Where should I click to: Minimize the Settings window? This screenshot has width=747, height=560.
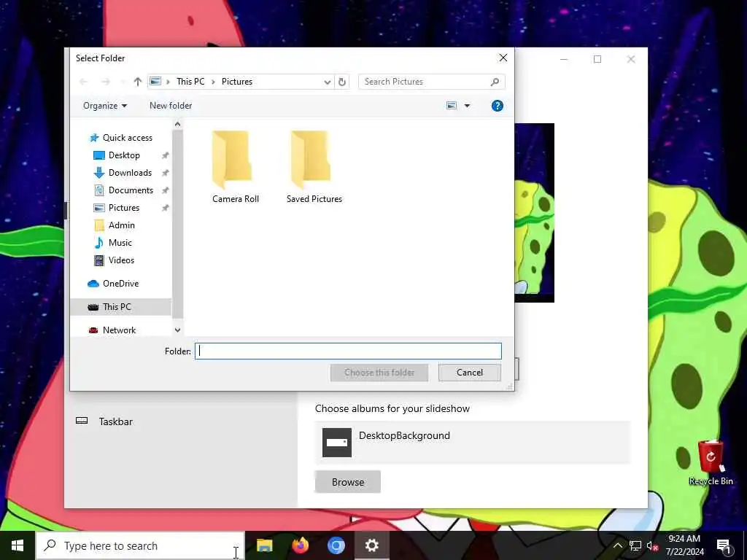564,59
